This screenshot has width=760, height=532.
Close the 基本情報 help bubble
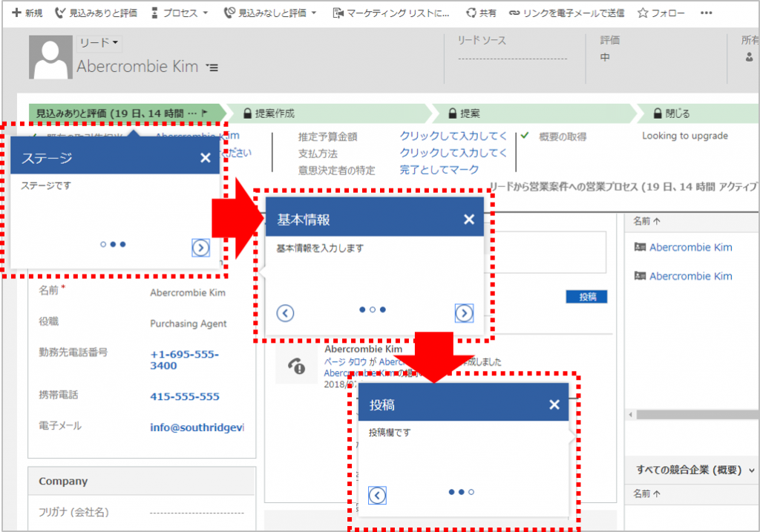point(468,219)
